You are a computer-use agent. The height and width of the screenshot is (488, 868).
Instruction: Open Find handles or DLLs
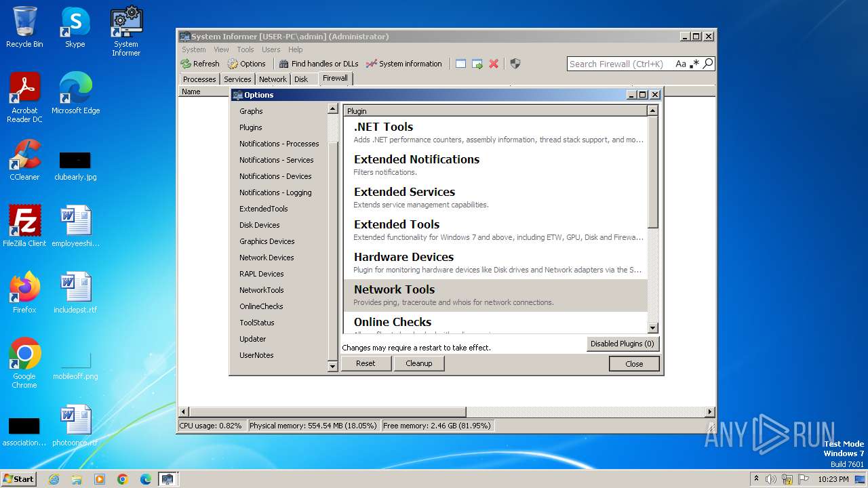(319, 64)
